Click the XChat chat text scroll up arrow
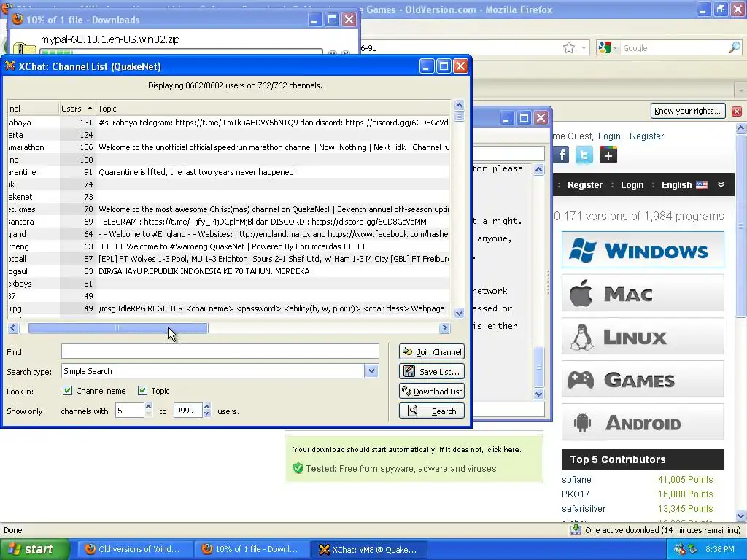The width and height of the screenshot is (747, 560). (x=539, y=170)
